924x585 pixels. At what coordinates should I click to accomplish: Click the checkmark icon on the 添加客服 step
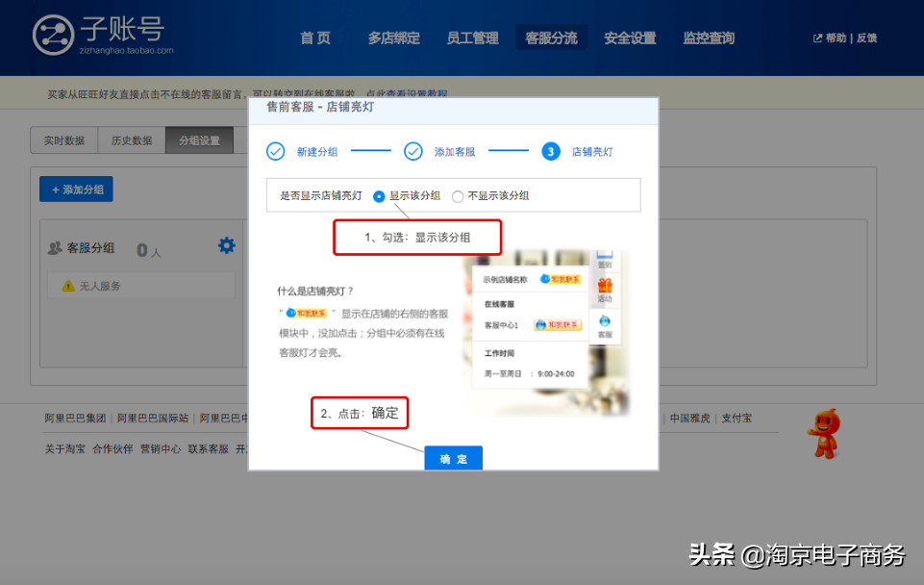click(x=413, y=151)
